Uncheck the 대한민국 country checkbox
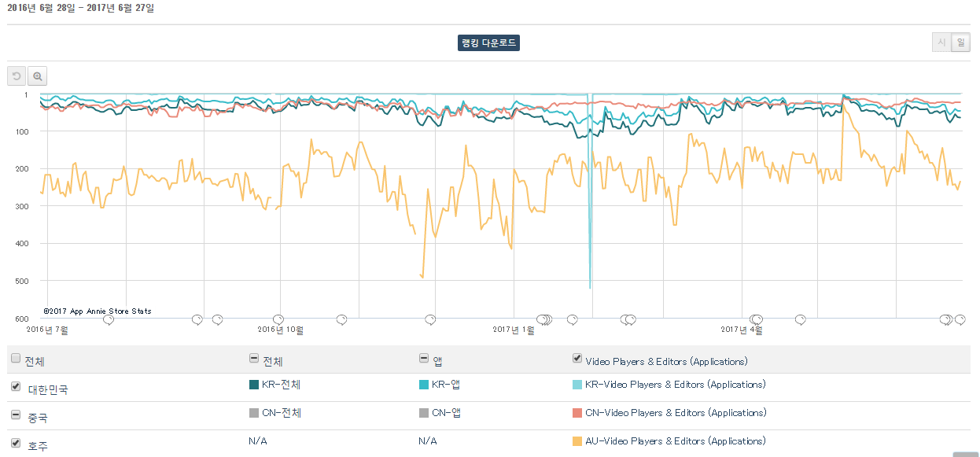Viewport: 980px width, 457px height. tap(16, 387)
